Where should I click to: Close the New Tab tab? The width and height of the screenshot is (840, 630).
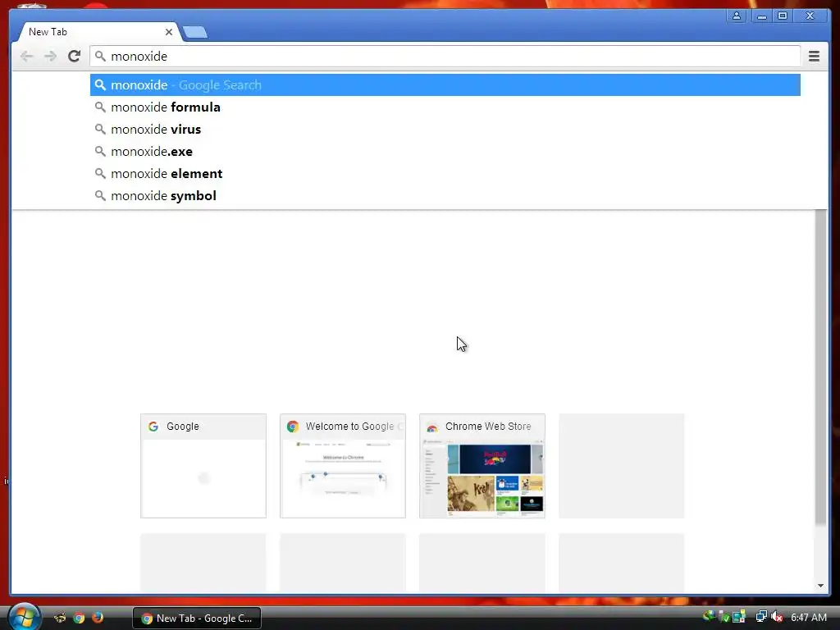tap(169, 32)
